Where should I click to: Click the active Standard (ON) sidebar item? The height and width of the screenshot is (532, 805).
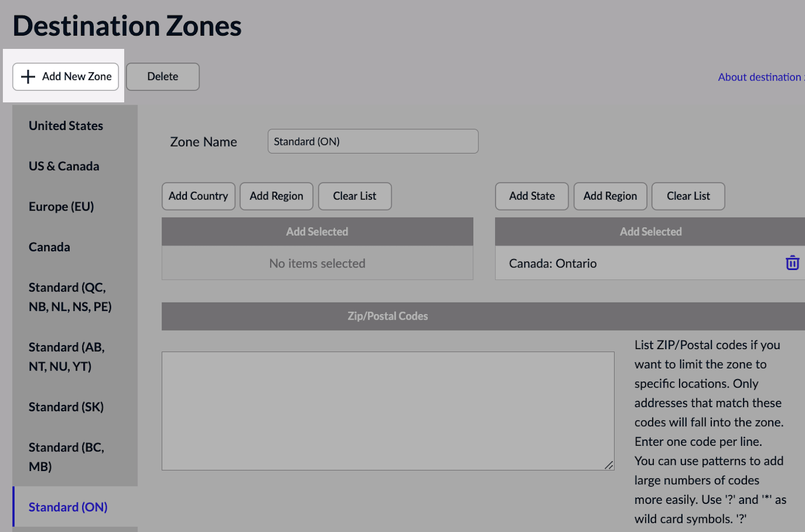(x=68, y=507)
